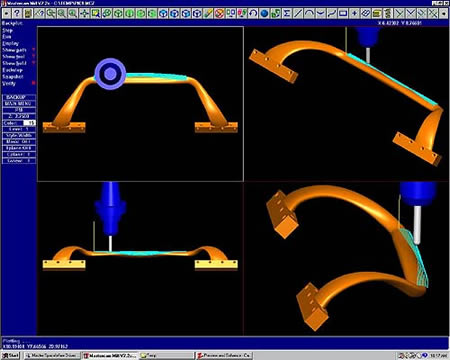This screenshot has width=450, height=360.
Task: Select the blue shaded sphere rendering icon
Action: (264, 13)
